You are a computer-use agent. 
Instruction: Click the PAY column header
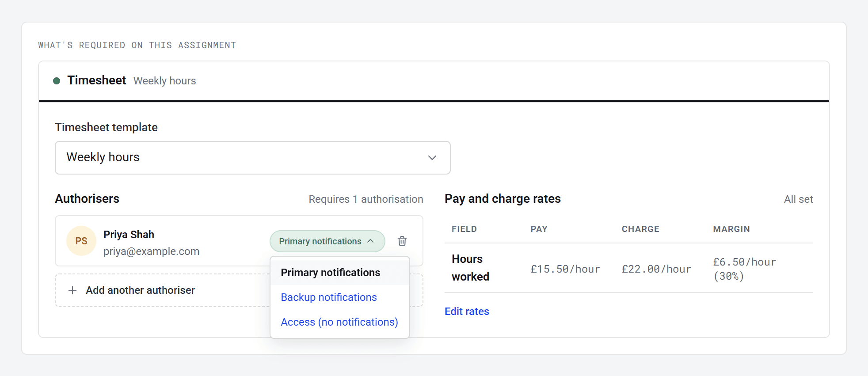coord(539,229)
